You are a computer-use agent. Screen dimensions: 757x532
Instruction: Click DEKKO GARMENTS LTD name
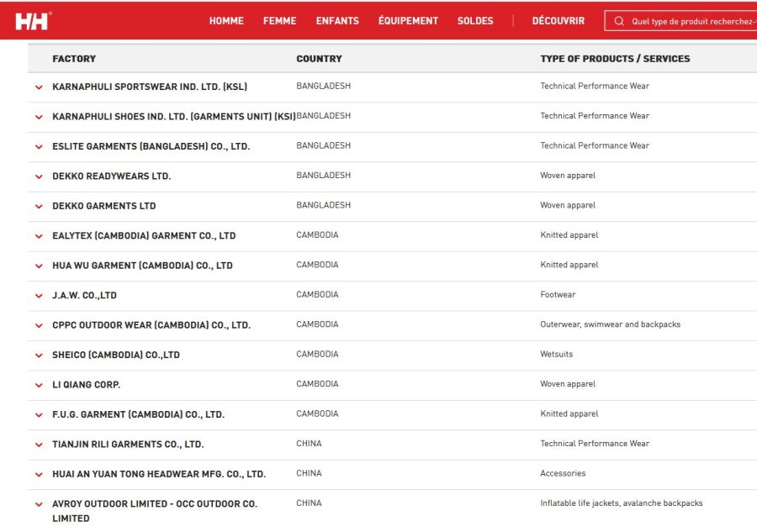coord(103,206)
